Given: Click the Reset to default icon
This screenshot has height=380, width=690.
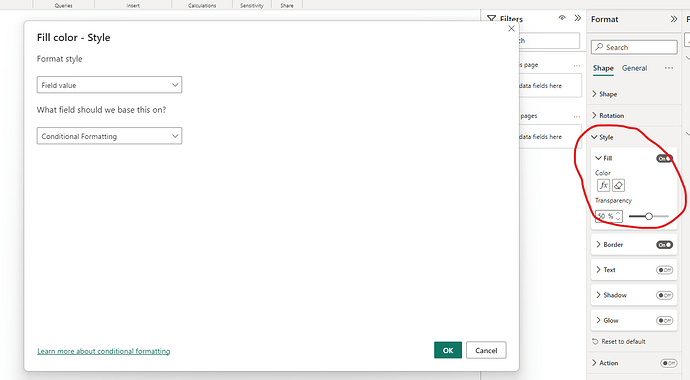Looking at the screenshot, I should (595, 341).
